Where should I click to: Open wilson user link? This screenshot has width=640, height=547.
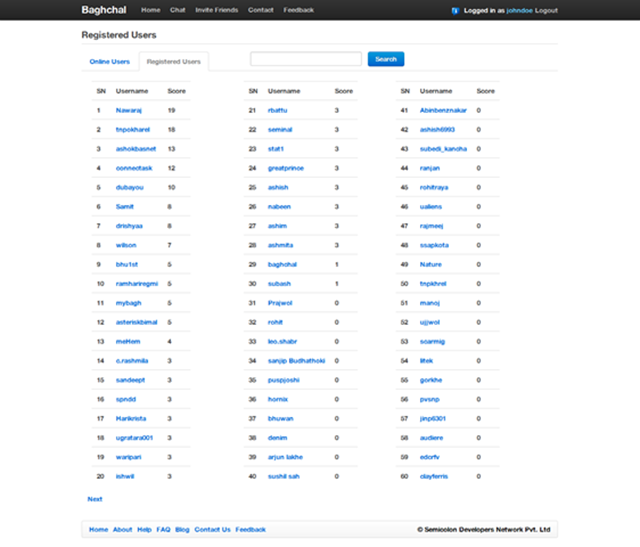pos(126,245)
